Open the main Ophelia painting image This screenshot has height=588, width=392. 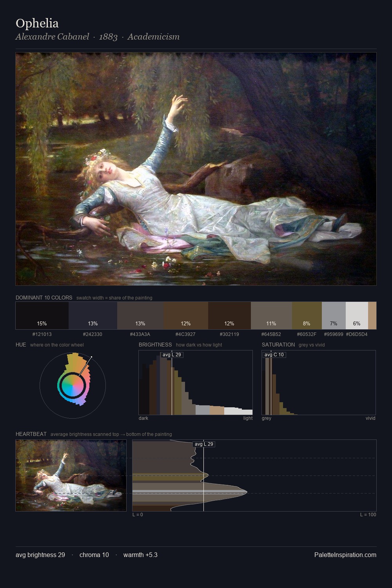tap(196, 169)
